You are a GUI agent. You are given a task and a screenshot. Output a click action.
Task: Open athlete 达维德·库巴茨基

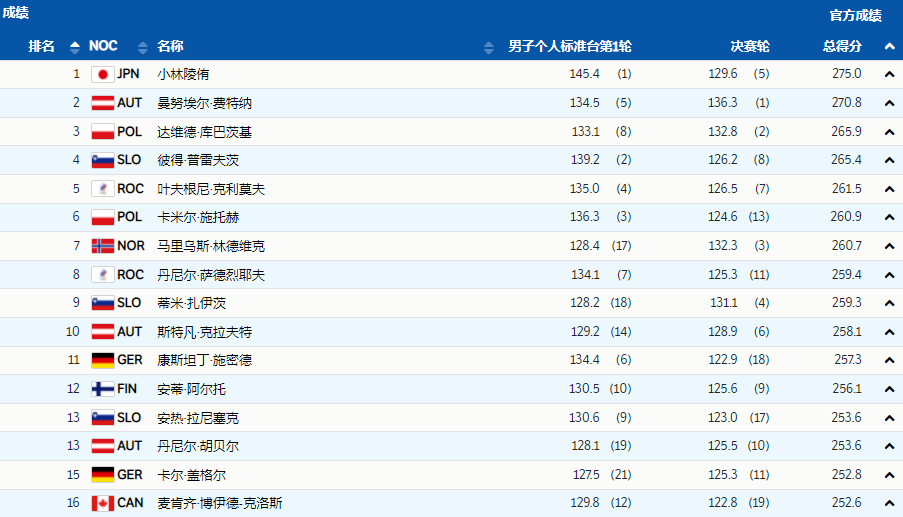[x=204, y=132]
